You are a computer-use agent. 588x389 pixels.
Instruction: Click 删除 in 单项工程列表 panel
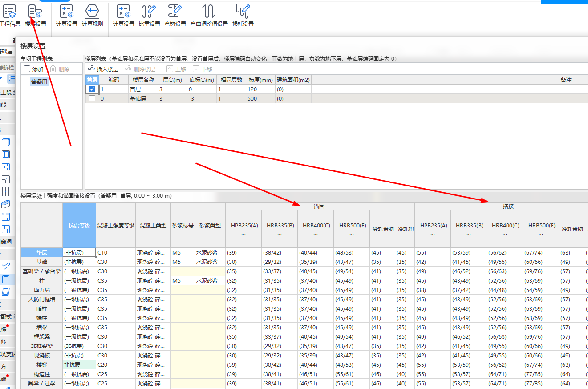pyautogui.click(x=60, y=69)
